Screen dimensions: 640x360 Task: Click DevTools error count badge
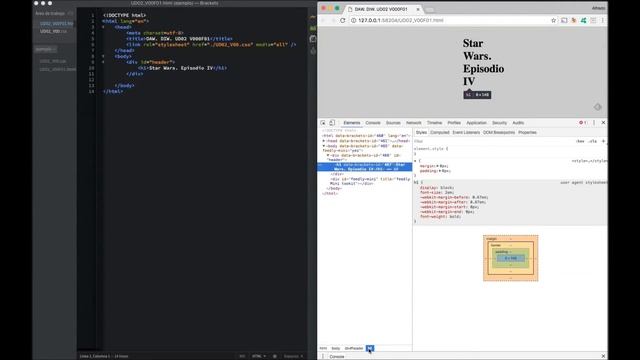pyautogui.click(x=582, y=123)
